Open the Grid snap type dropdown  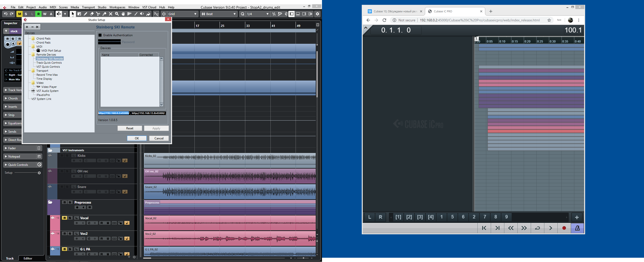point(182,14)
